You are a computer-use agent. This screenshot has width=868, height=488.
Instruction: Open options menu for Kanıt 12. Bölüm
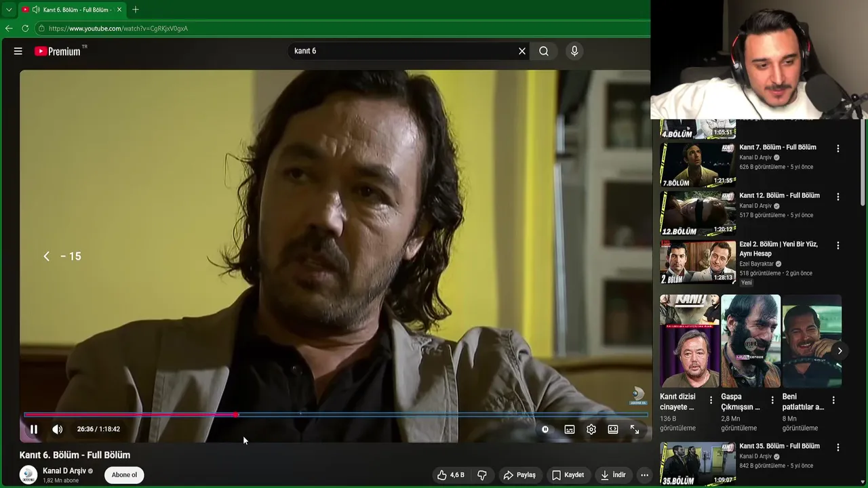(838, 197)
